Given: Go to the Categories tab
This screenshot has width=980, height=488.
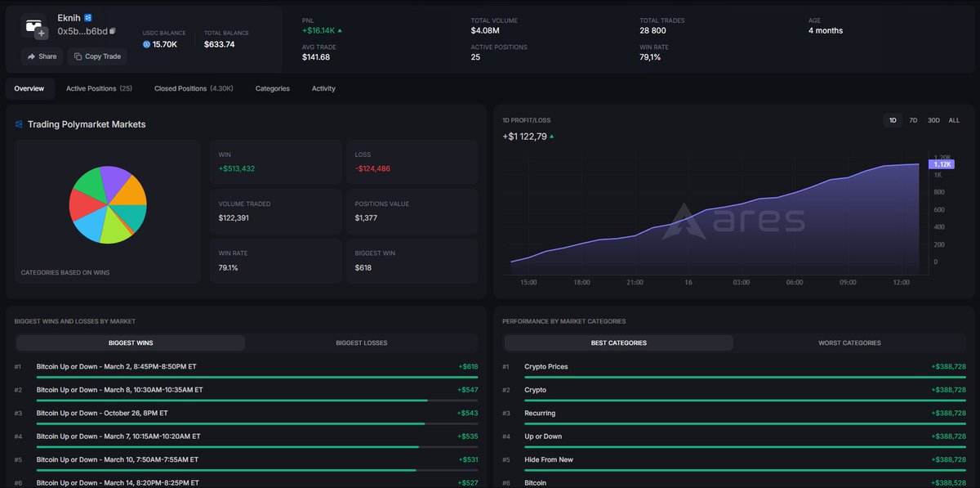Looking at the screenshot, I should [273, 88].
